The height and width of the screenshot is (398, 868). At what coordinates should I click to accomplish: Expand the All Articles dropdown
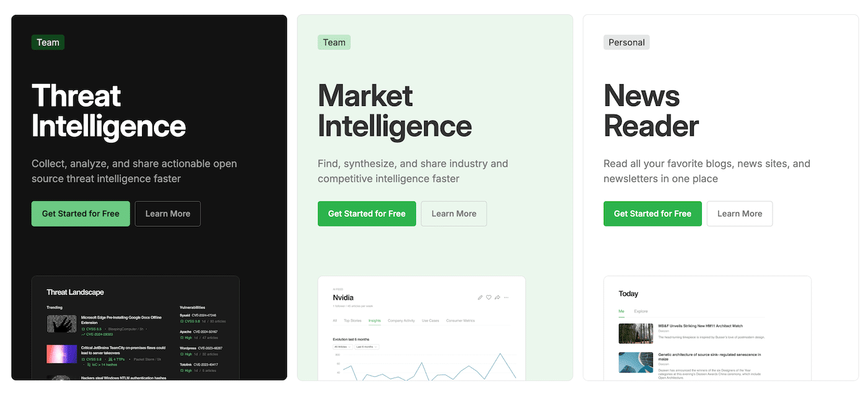pyautogui.click(x=342, y=347)
